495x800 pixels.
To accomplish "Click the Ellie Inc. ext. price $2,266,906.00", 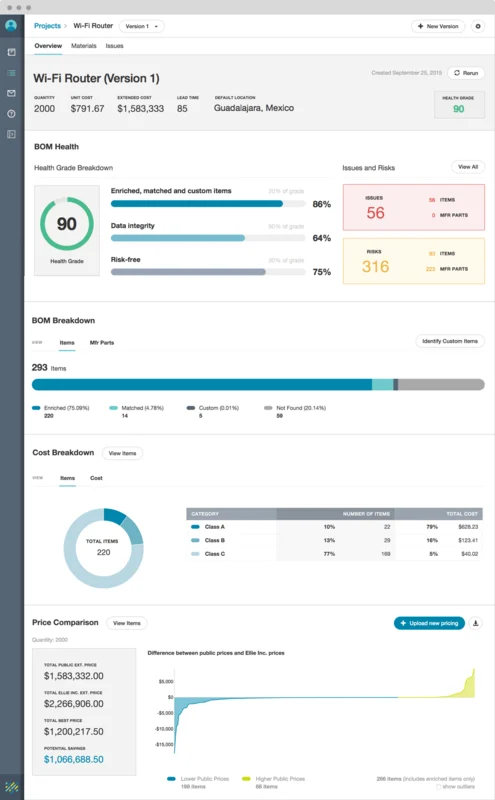I will [73, 704].
